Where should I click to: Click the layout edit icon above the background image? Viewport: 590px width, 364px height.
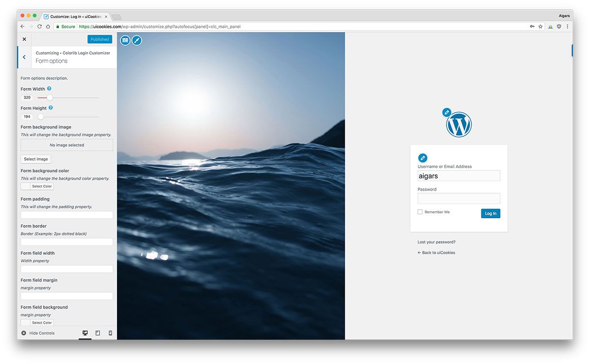(x=125, y=40)
